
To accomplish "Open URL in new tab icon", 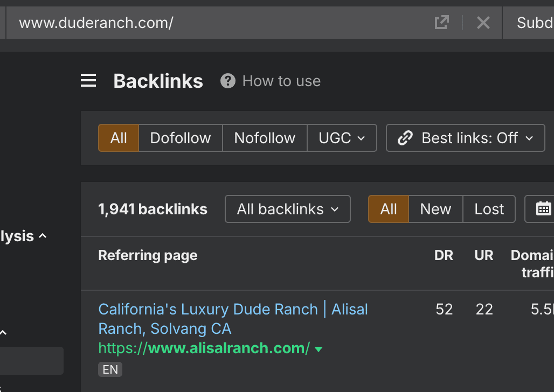I will [x=441, y=23].
